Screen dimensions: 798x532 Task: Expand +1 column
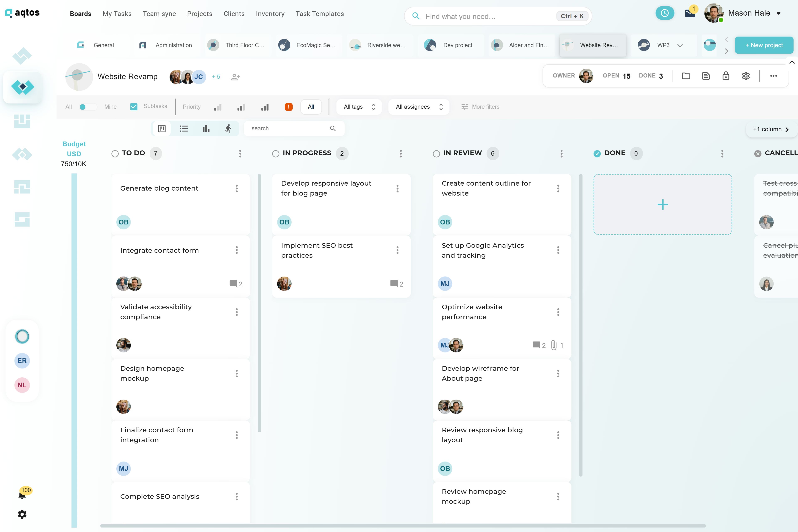point(771,129)
